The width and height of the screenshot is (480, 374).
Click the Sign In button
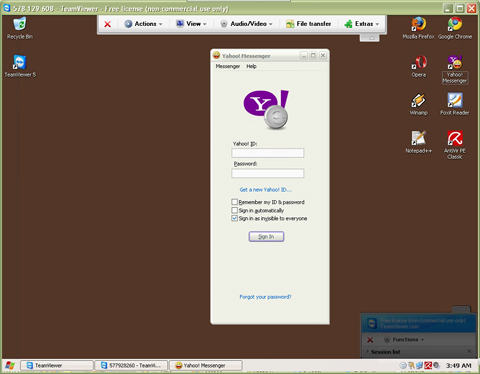coord(266,236)
